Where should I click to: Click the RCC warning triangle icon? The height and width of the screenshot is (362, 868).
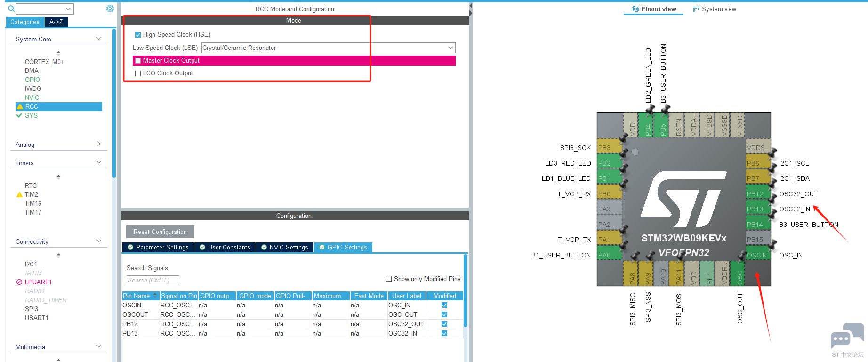point(20,107)
